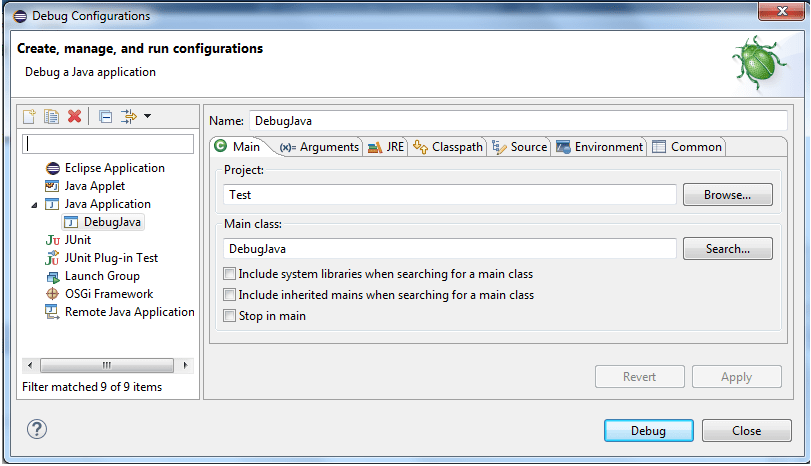The width and height of the screenshot is (811, 466).
Task: Click the Close button at bottom
Action: 746,431
